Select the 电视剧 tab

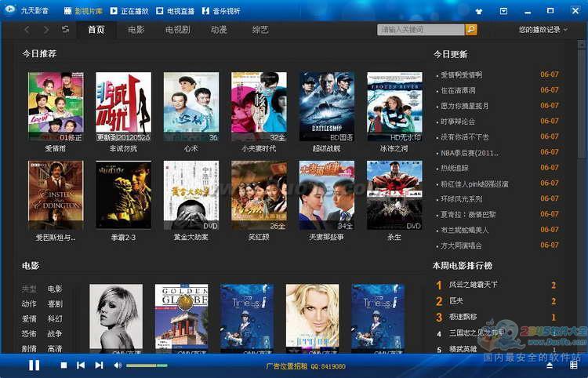point(177,30)
